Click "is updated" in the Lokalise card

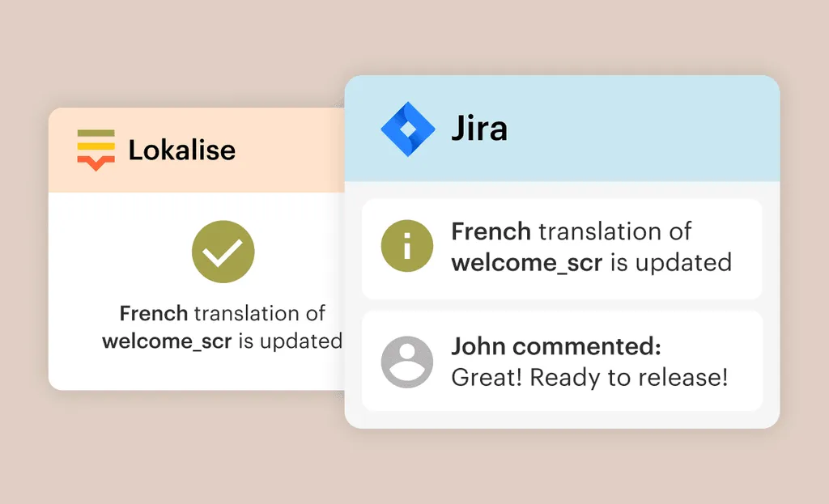[x=290, y=341]
